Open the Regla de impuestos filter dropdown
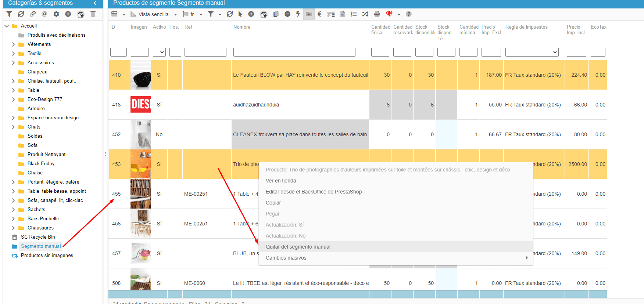This screenshot has height=304, width=644. click(x=532, y=52)
